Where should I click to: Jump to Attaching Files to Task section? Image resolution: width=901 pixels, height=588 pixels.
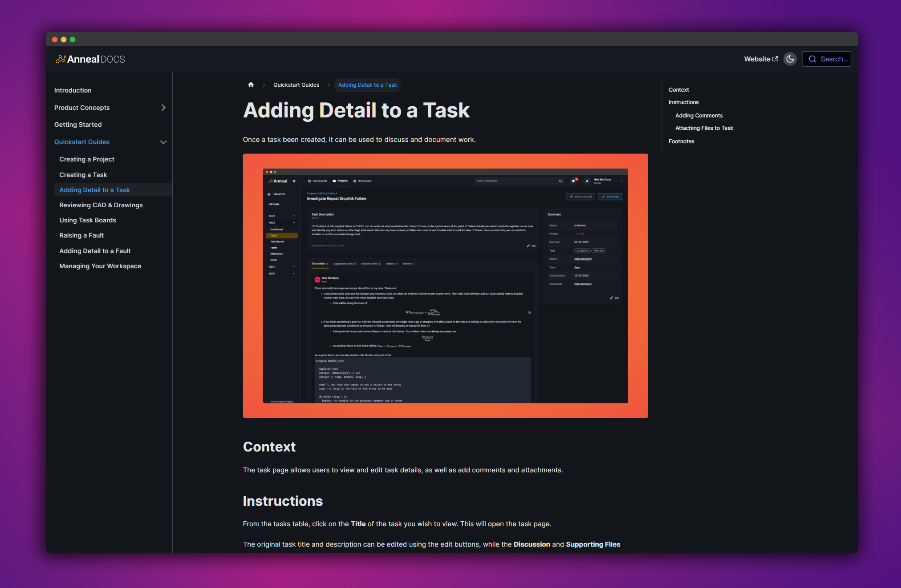point(704,128)
